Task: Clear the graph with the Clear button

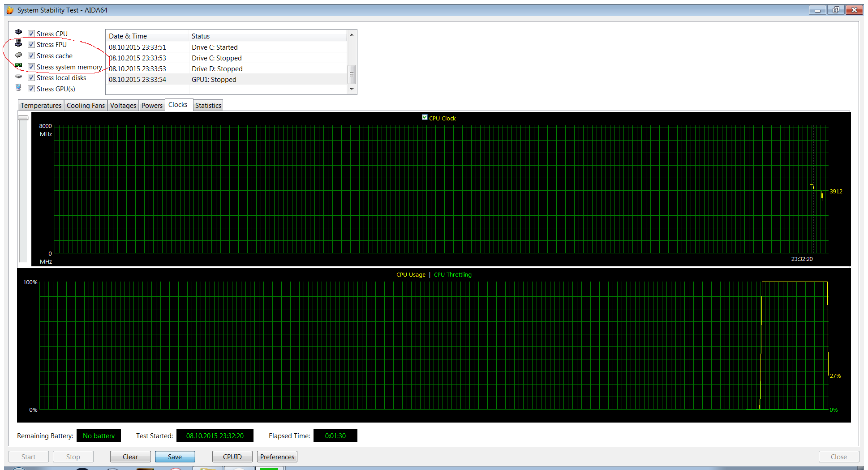Action: coord(130,457)
